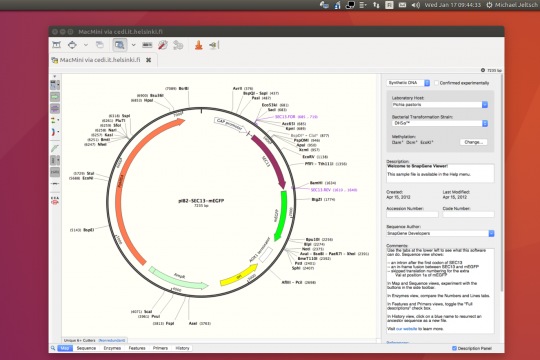Click the mail envelope icon in top panel
Screen dimensions: 540x360
tap(402, 5)
